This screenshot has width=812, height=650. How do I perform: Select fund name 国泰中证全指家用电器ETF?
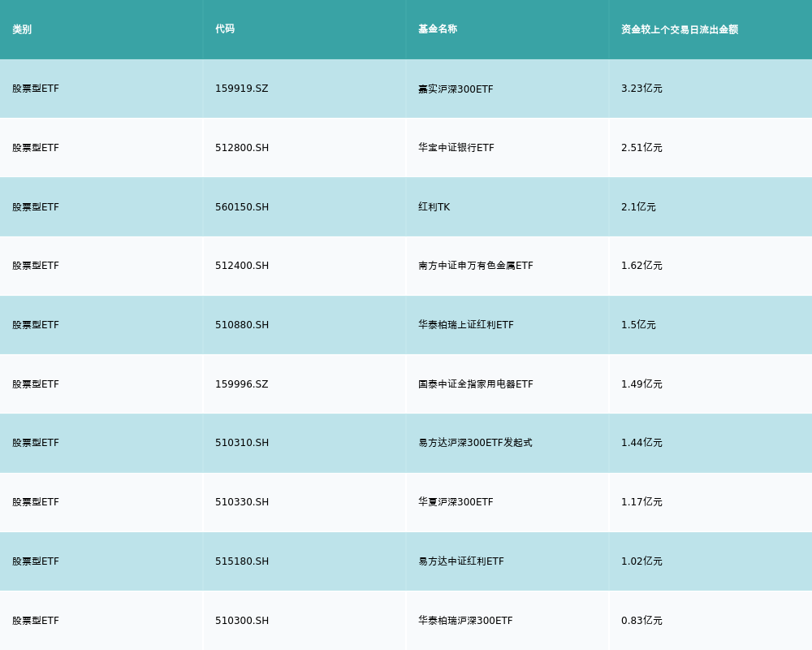(x=475, y=384)
